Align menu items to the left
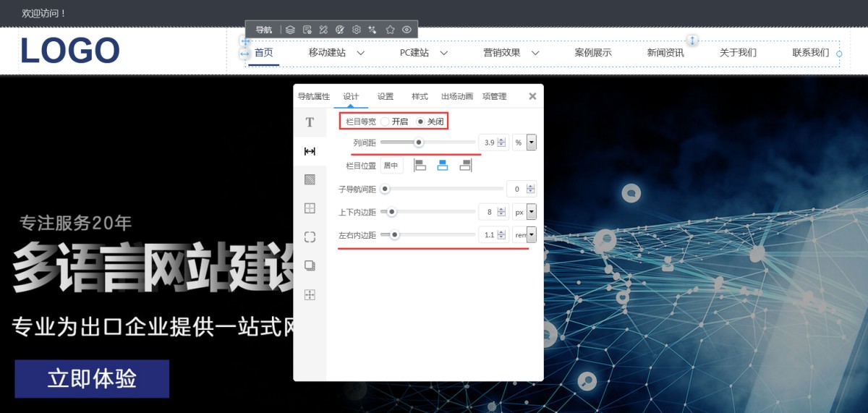This screenshot has width=868, height=413. pos(420,166)
